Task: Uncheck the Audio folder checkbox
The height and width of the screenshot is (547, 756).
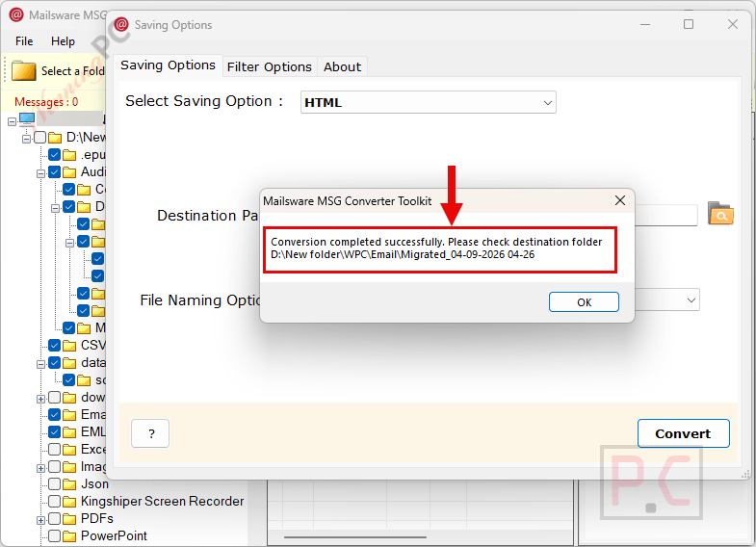Action: point(55,172)
